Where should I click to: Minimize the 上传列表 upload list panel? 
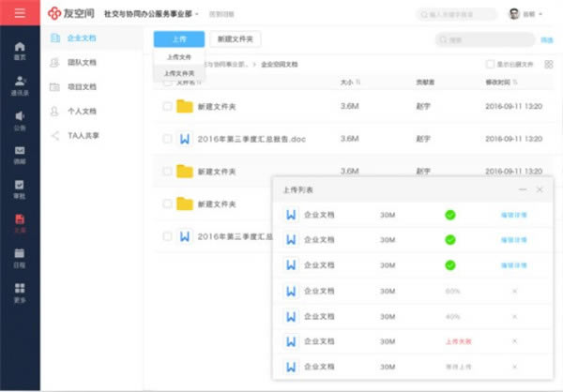click(x=523, y=189)
